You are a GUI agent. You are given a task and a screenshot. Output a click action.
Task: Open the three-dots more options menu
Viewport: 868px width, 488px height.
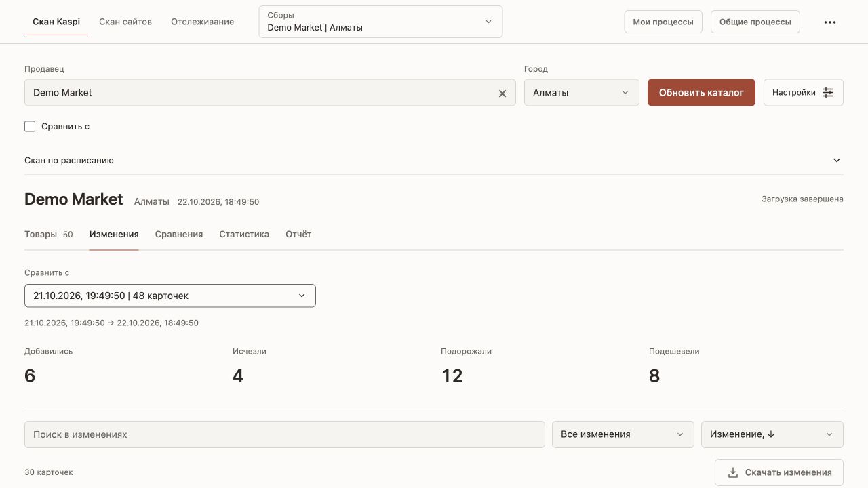pyautogui.click(x=830, y=22)
